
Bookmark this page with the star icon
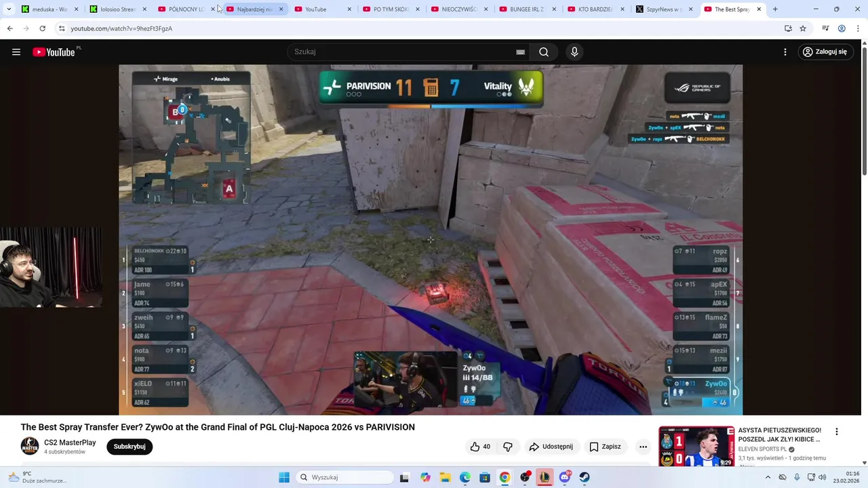coord(803,28)
